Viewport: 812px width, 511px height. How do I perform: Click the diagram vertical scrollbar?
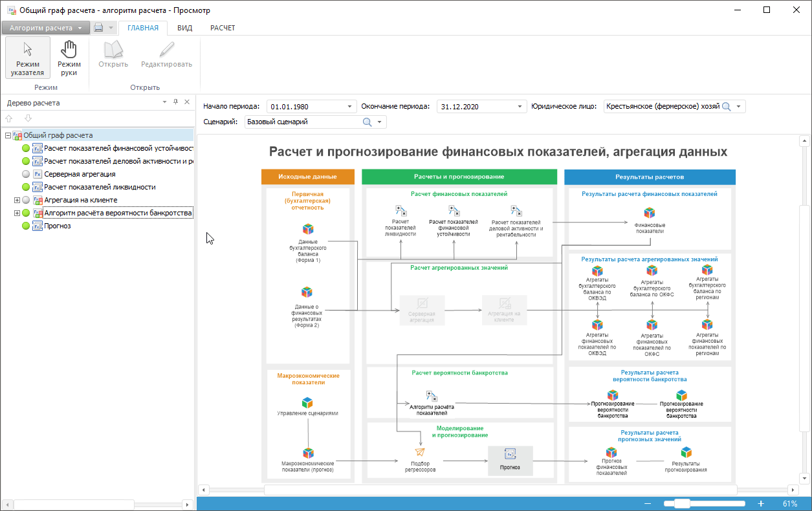(804, 318)
